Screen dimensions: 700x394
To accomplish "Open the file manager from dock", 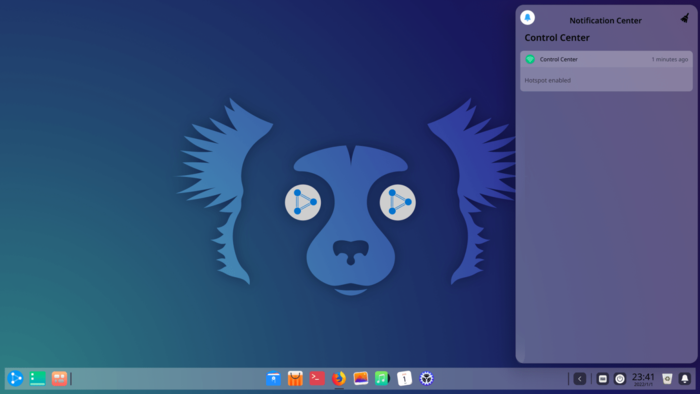I will [273, 378].
